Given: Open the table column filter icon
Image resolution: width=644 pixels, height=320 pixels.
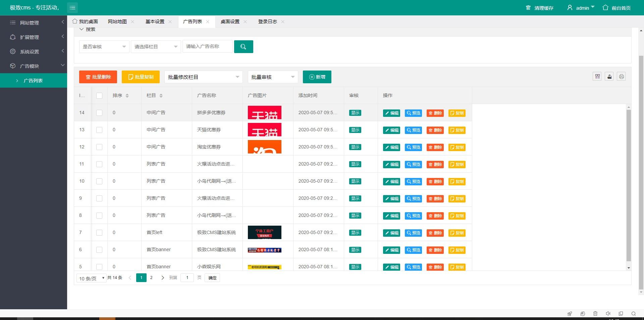Looking at the screenshot, I should coord(597,77).
